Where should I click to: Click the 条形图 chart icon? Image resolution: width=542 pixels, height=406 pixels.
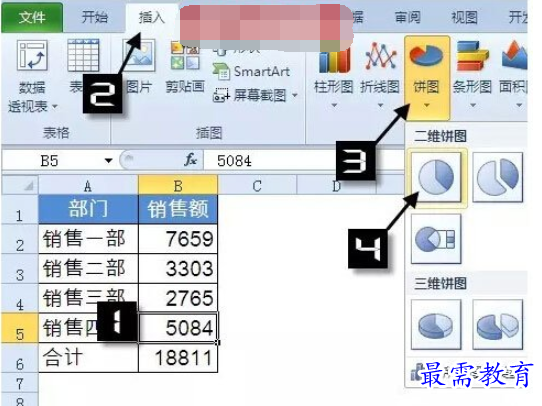pos(473,56)
